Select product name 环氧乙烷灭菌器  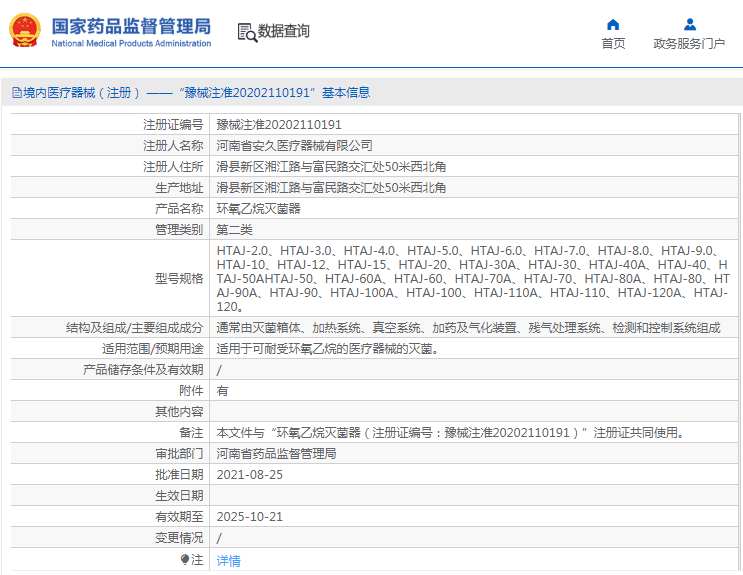point(258,209)
